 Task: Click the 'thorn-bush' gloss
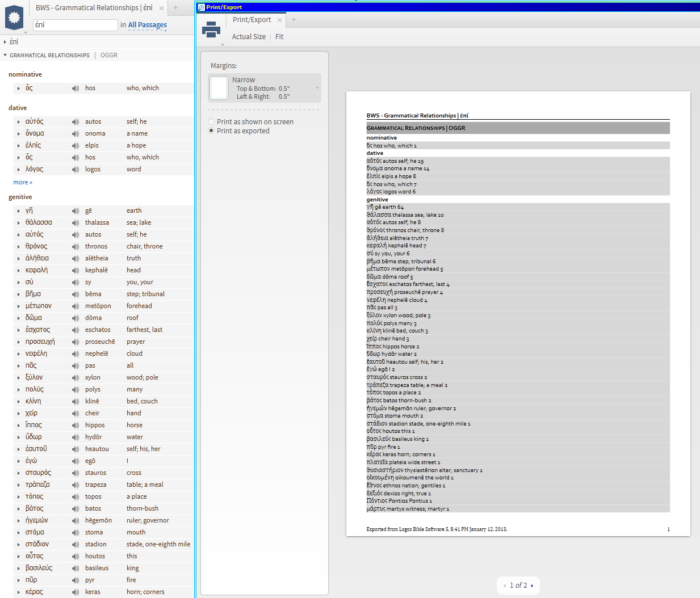[x=142, y=509]
